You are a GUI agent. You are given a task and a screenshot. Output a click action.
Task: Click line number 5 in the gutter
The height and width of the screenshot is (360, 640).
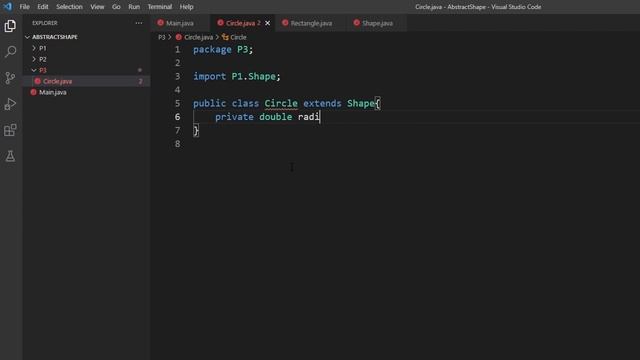177,103
